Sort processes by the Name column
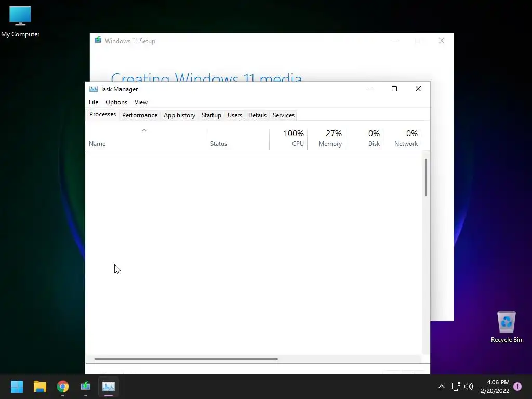Viewport: 532px width, 399px height. [x=146, y=139]
